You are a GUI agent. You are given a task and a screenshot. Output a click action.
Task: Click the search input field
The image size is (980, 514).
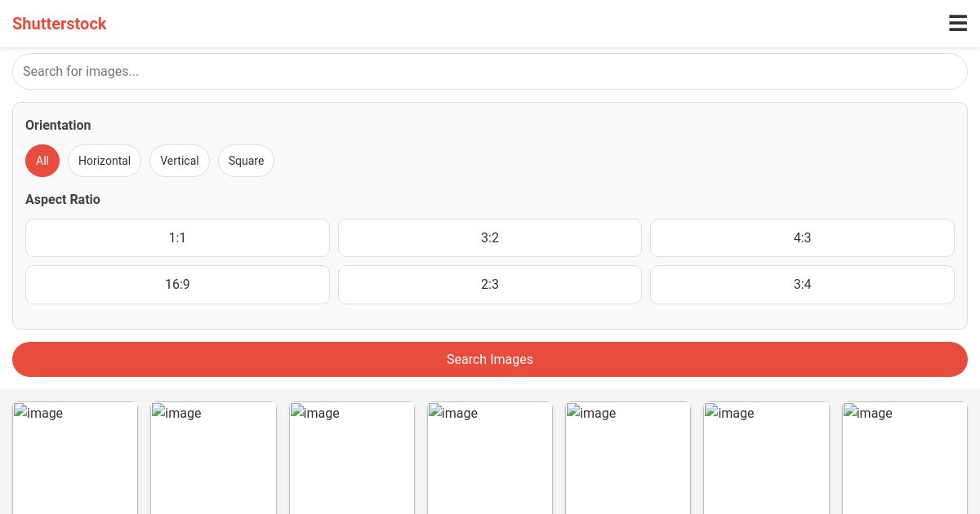(490, 71)
